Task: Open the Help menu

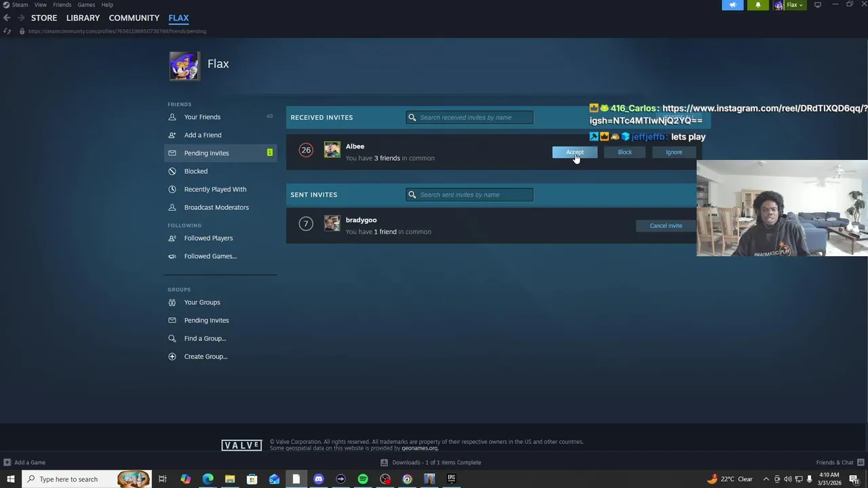Action: (107, 5)
